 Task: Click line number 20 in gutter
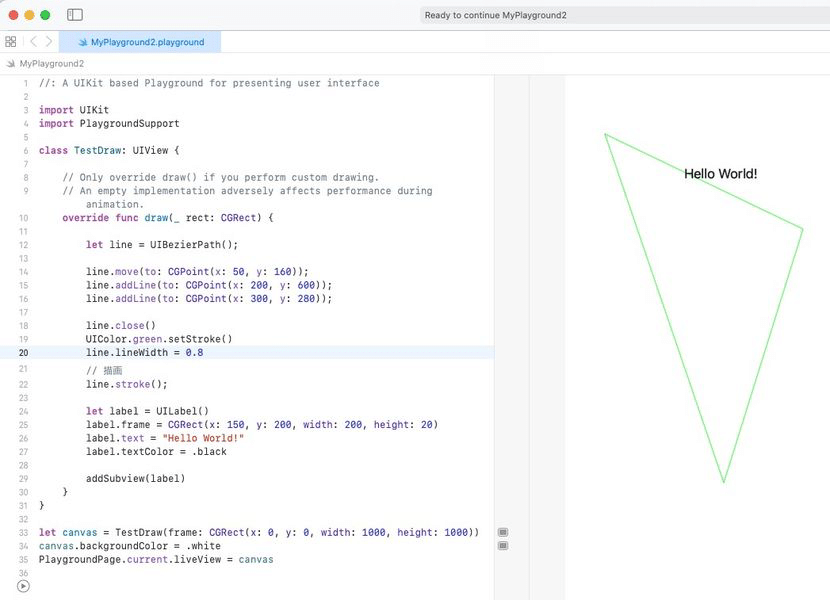coord(23,353)
